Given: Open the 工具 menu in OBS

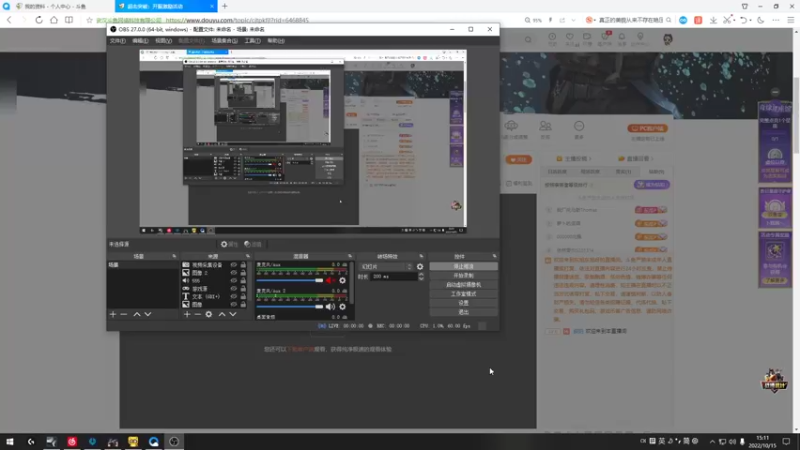Looking at the screenshot, I should (252, 41).
